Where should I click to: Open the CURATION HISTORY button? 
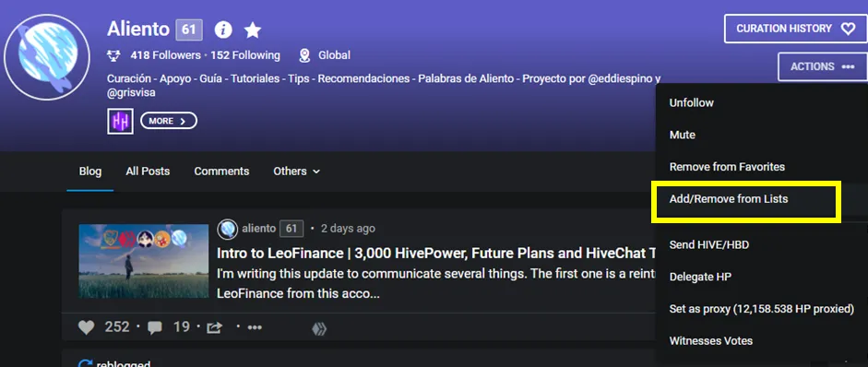[x=795, y=29]
